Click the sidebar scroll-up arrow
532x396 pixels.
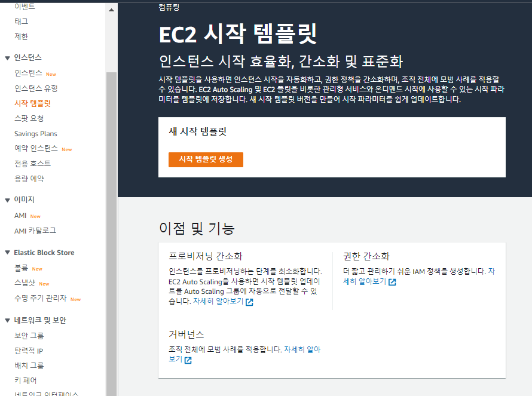(x=111, y=10)
